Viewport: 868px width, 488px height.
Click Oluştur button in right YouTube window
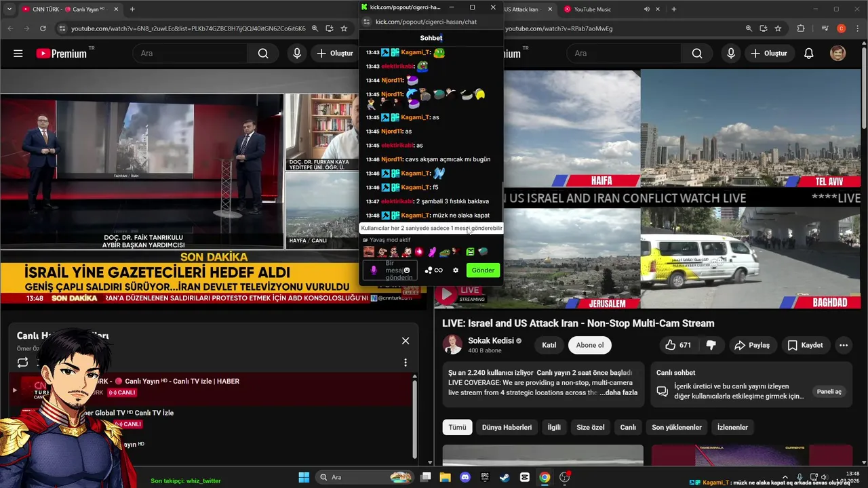tap(768, 54)
